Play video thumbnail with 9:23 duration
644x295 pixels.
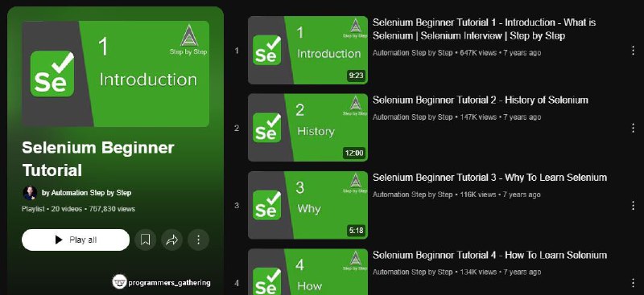tap(308, 50)
